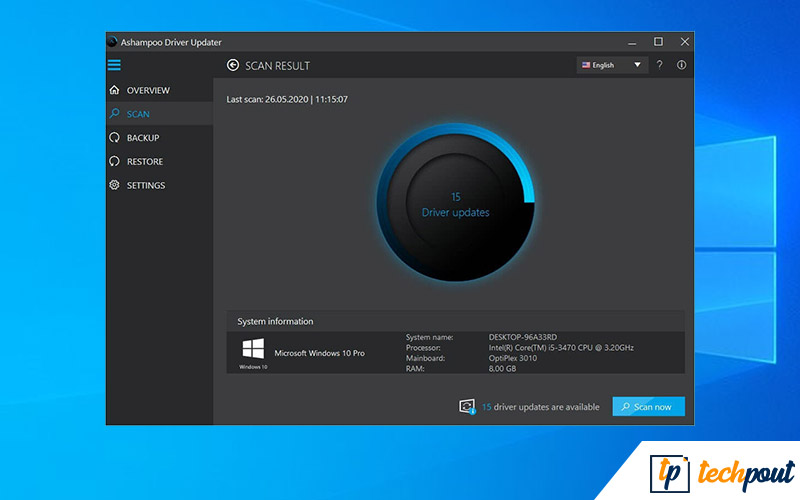Click the circular 15 Driver updates gauge
The width and height of the screenshot is (800, 500).
[455, 203]
